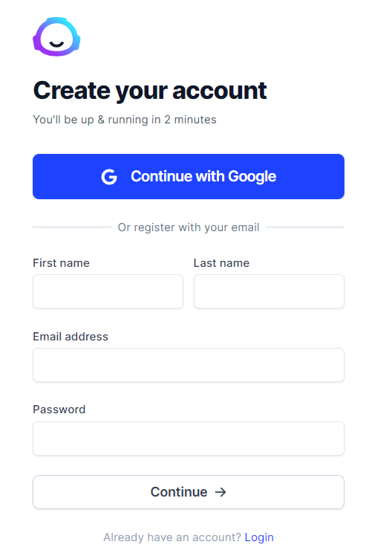Click the 'Or register with your email' divider text
Image resolution: width=392 pixels, height=556 pixels.
(x=189, y=227)
